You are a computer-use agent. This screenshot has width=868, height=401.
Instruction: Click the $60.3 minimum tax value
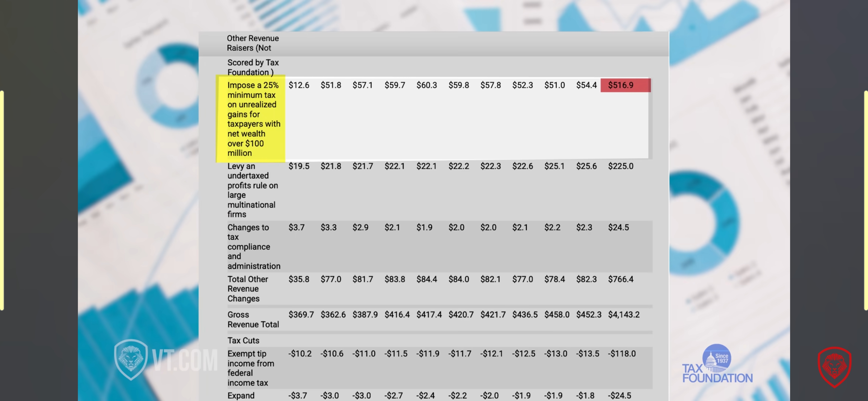[426, 85]
